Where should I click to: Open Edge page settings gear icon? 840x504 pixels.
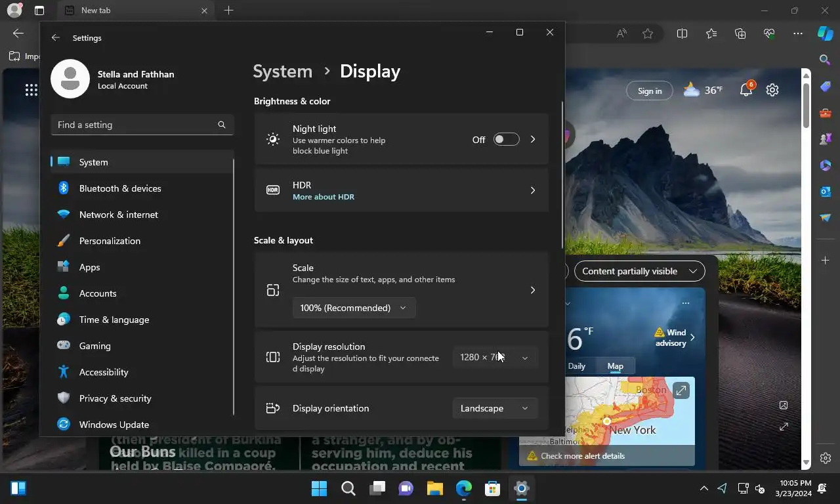[x=772, y=91]
